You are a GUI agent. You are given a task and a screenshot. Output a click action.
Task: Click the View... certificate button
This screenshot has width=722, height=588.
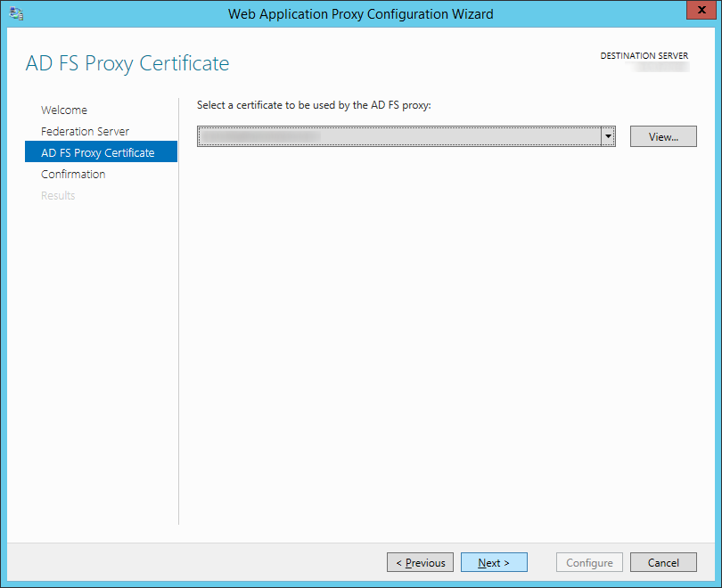(x=663, y=136)
